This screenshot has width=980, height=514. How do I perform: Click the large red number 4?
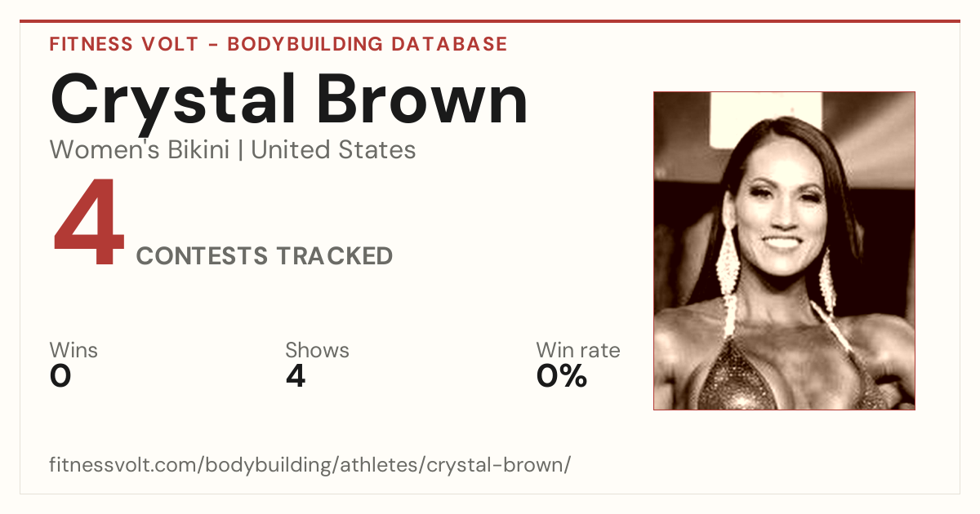[89, 224]
